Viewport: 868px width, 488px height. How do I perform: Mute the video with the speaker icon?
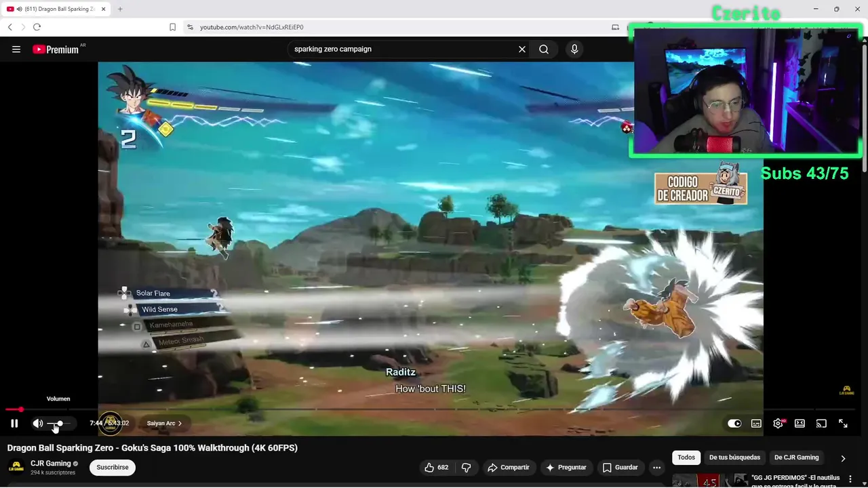coord(37,424)
